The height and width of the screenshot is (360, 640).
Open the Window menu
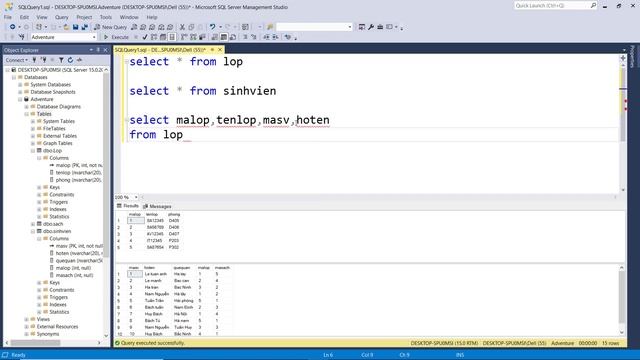129,17
